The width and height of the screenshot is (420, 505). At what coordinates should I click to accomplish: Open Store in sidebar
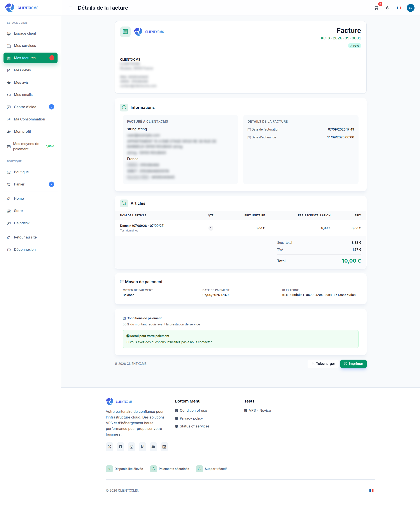(x=30, y=211)
